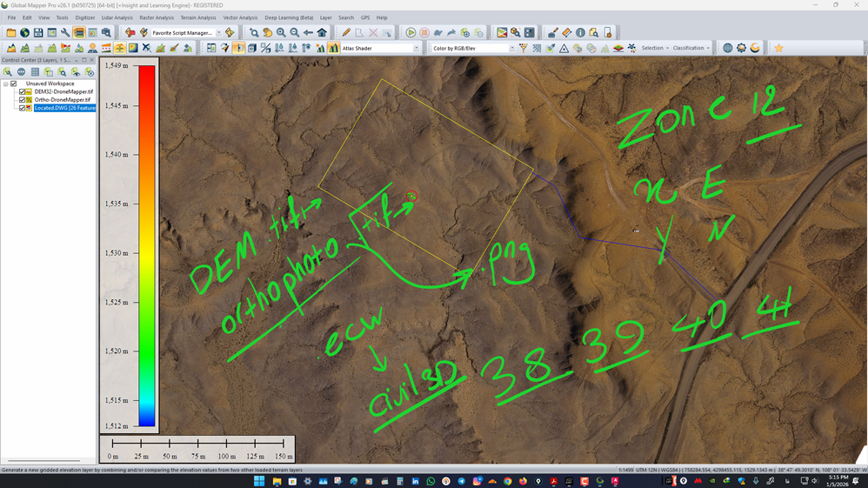Open the Digitizer menu
Screen dimensions: 868x488
84,17
